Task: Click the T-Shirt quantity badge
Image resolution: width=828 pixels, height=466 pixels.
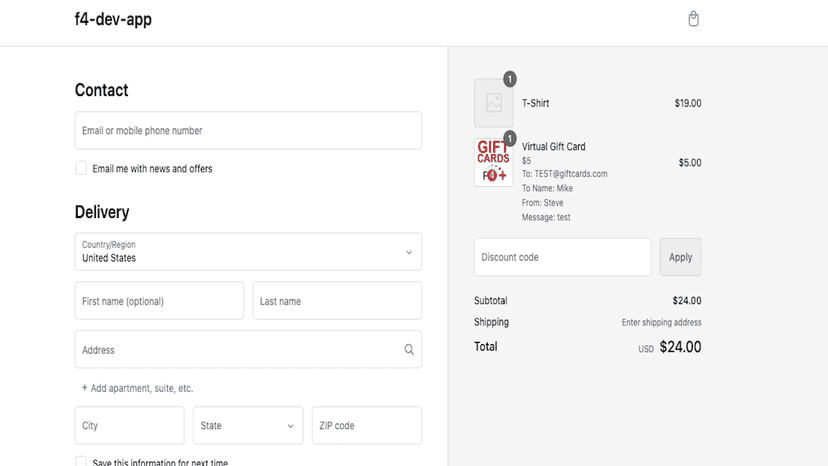Action: pyautogui.click(x=510, y=79)
